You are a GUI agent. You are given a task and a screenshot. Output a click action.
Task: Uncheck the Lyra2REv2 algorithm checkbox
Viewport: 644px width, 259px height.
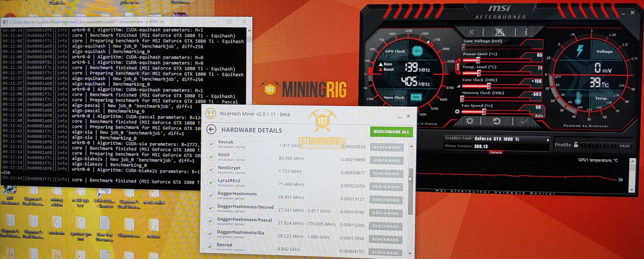click(211, 182)
